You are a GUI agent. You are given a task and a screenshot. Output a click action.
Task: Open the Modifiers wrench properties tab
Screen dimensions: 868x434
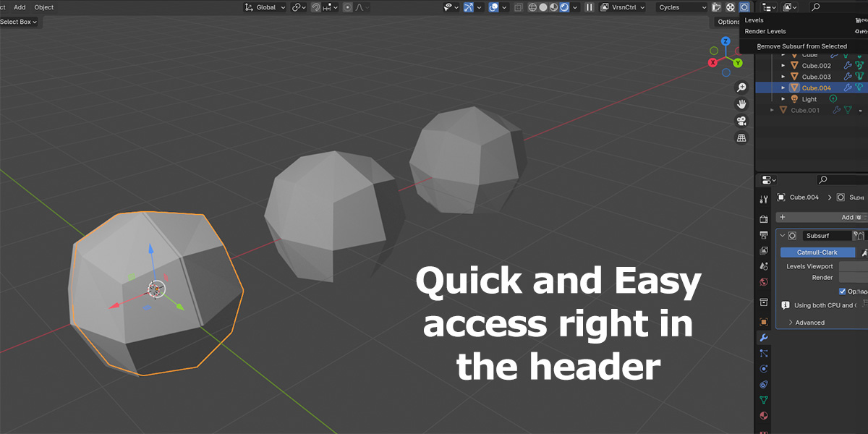coord(764,338)
